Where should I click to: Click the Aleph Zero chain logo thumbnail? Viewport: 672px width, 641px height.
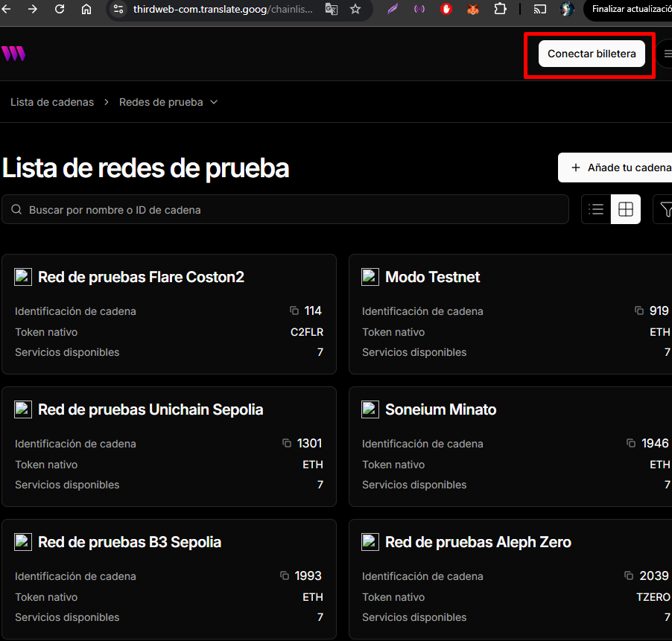coord(370,542)
